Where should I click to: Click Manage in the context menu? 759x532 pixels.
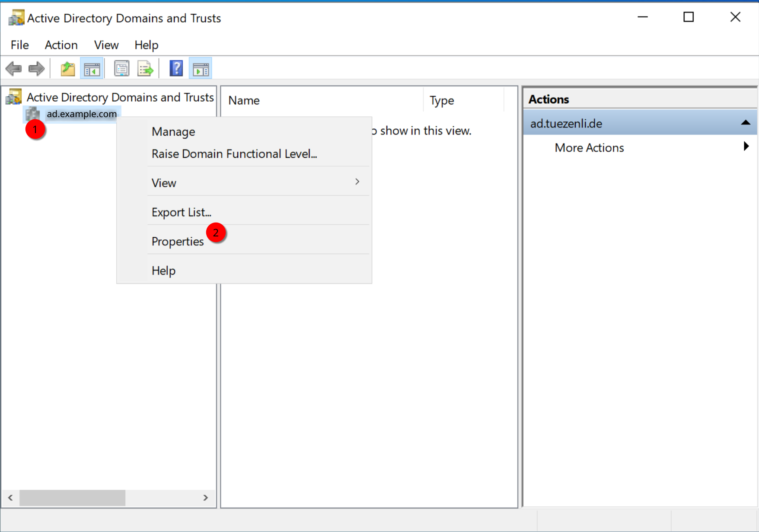click(173, 132)
